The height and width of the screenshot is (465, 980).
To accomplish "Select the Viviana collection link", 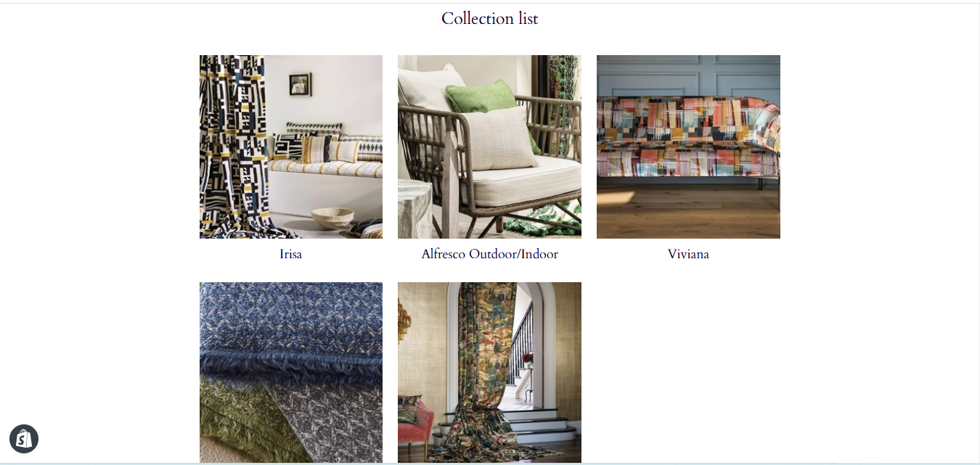I will point(688,254).
